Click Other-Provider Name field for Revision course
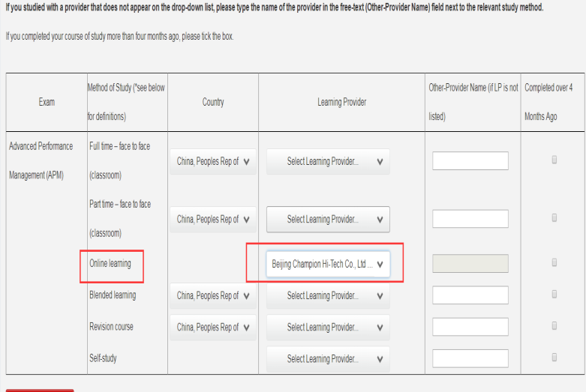This screenshot has width=586, height=392. click(470, 327)
